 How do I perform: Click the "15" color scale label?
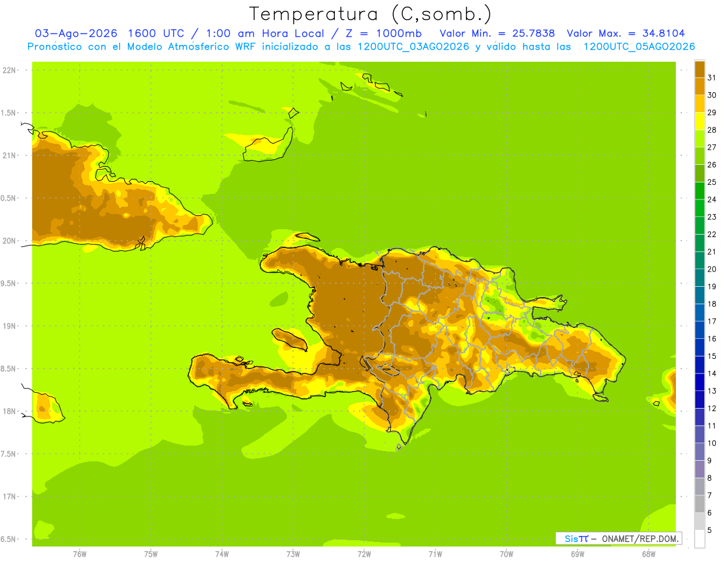tap(712, 356)
